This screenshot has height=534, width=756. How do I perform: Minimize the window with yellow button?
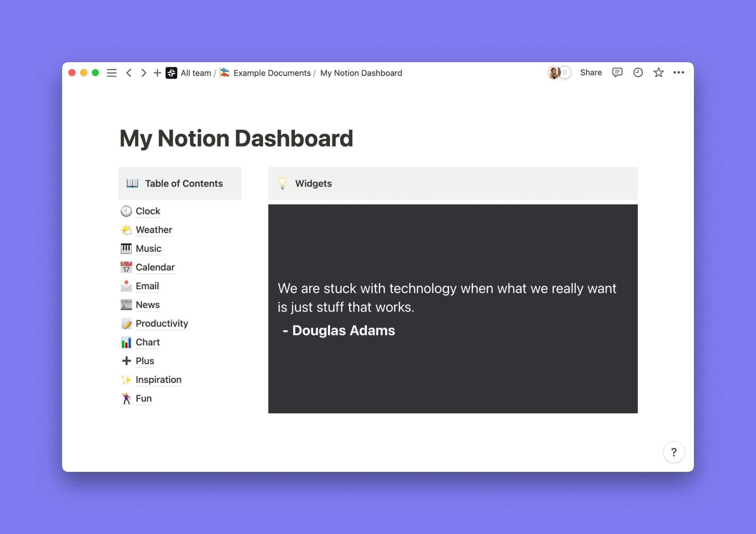84,73
